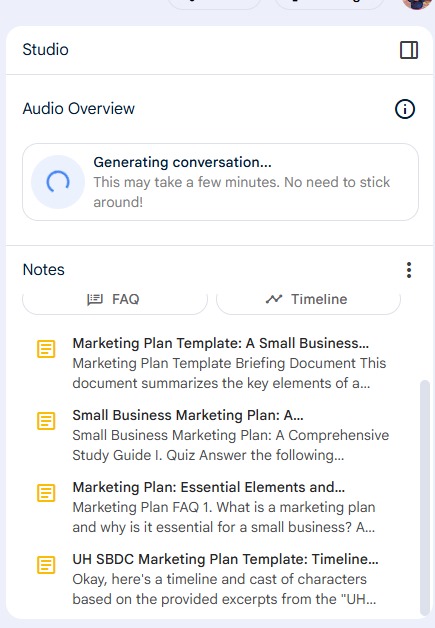Click the note icon beside Small Business Marketing Plan
435x628 pixels.
tap(46, 421)
